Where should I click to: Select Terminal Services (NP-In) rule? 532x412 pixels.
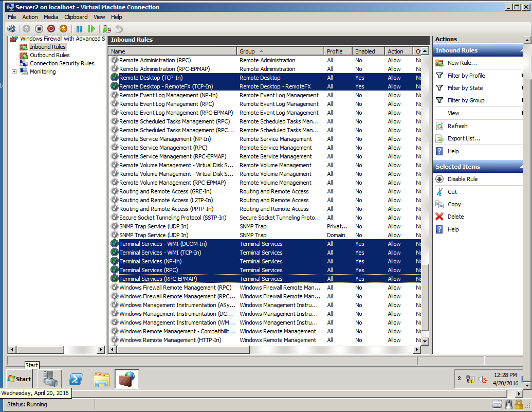(x=265, y=261)
